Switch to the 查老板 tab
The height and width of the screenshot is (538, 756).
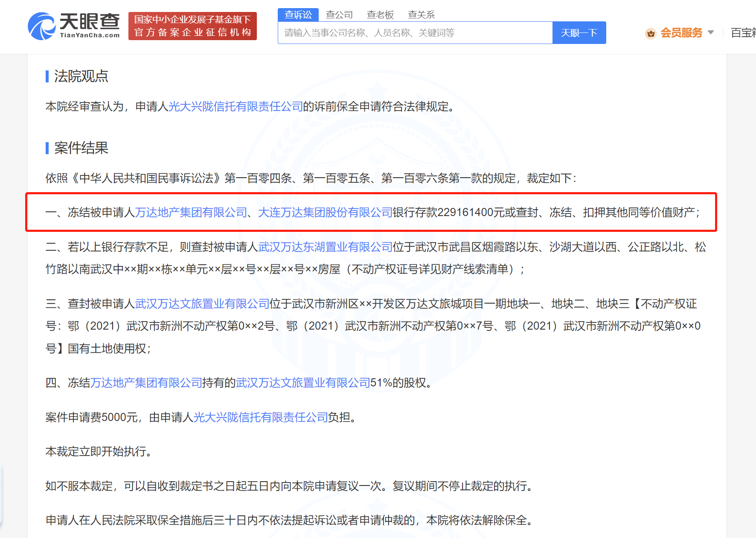coord(380,15)
